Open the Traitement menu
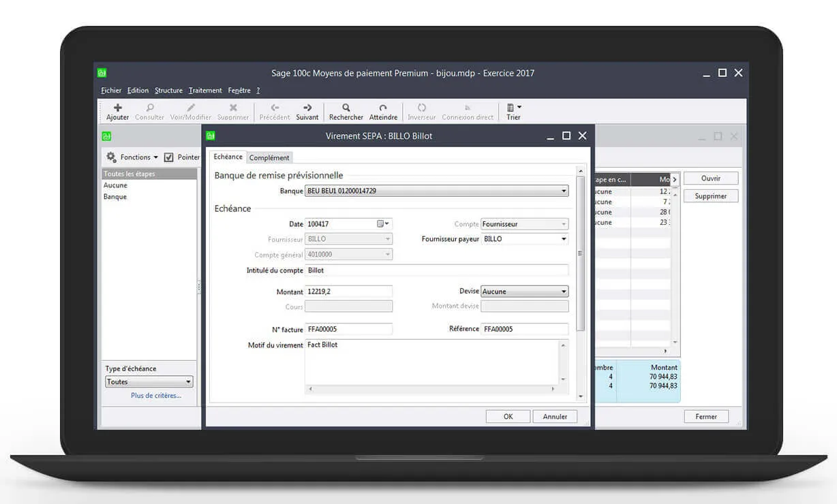Image resolution: width=837 pixels, height=504 pixels. click(205, 91)
